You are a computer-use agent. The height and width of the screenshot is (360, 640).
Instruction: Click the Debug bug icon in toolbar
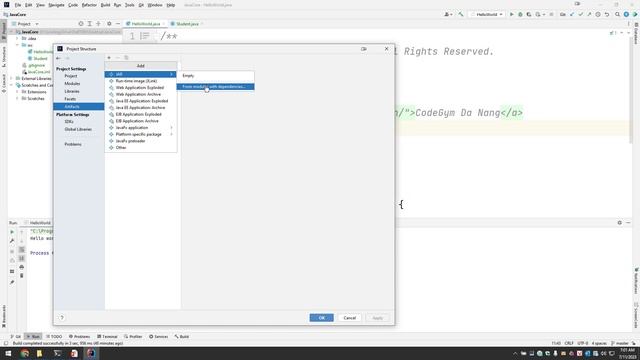520,14
